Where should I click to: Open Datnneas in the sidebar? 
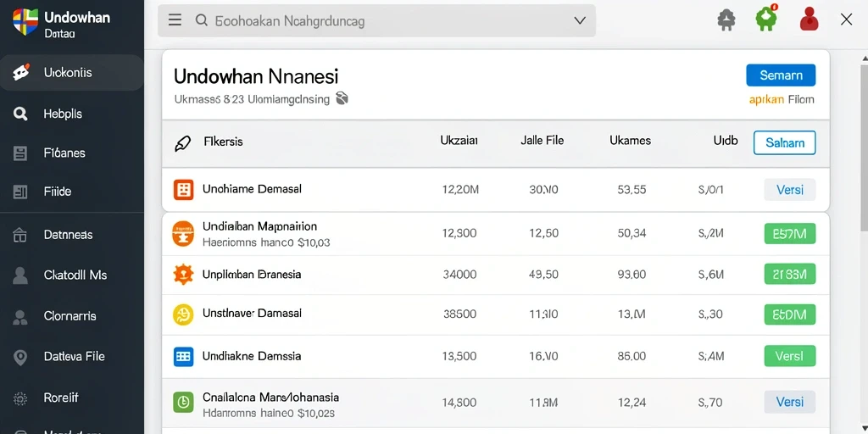click(72, 235)
